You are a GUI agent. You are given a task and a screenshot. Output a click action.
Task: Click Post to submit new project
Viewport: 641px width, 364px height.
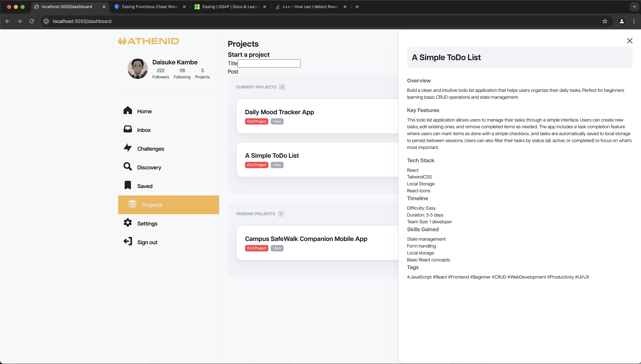[233, 72]
